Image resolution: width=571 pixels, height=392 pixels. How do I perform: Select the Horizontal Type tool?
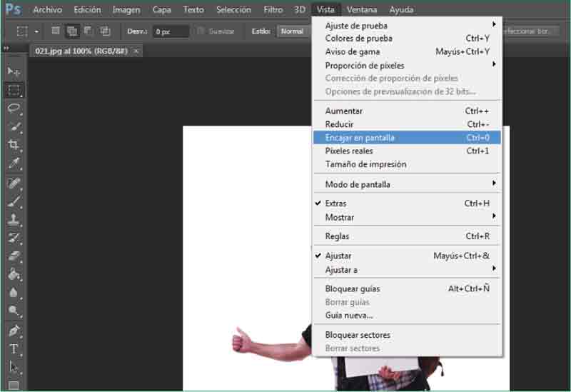click(14, 349)
